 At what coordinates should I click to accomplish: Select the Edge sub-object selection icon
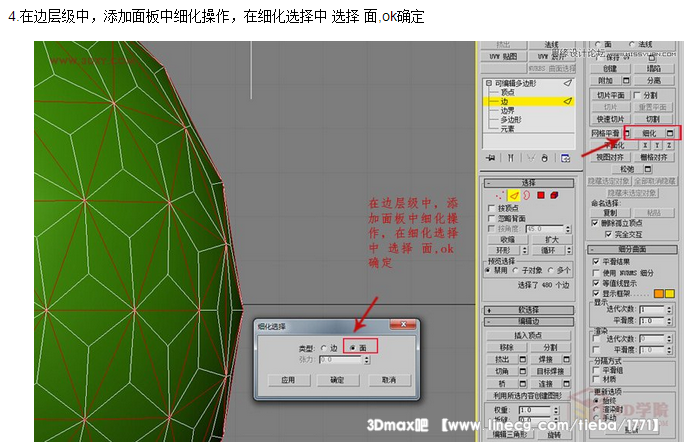513,195
